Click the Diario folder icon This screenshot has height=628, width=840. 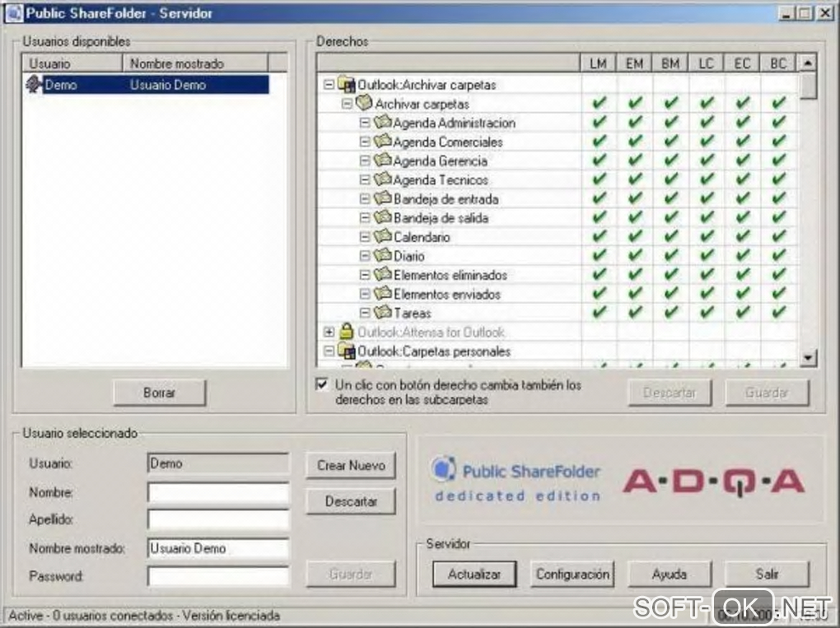[x=382, y=255]
